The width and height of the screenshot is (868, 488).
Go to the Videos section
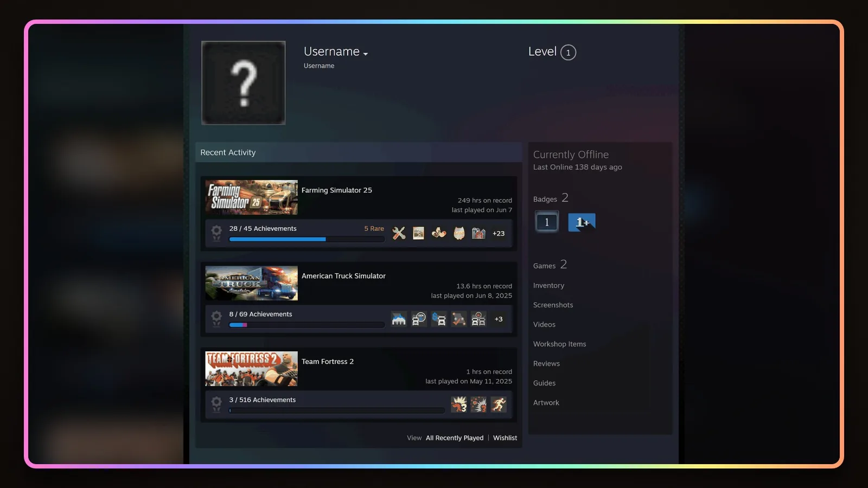[x=544, y=324]
